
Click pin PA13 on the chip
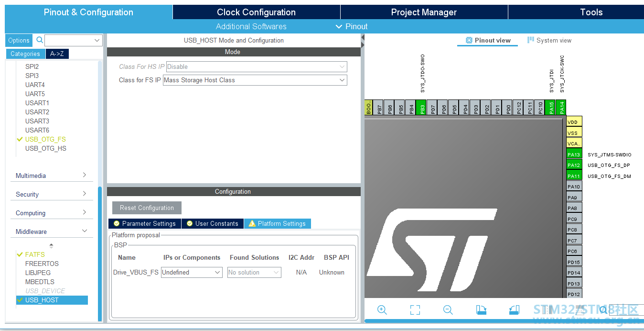coord(574,154)
